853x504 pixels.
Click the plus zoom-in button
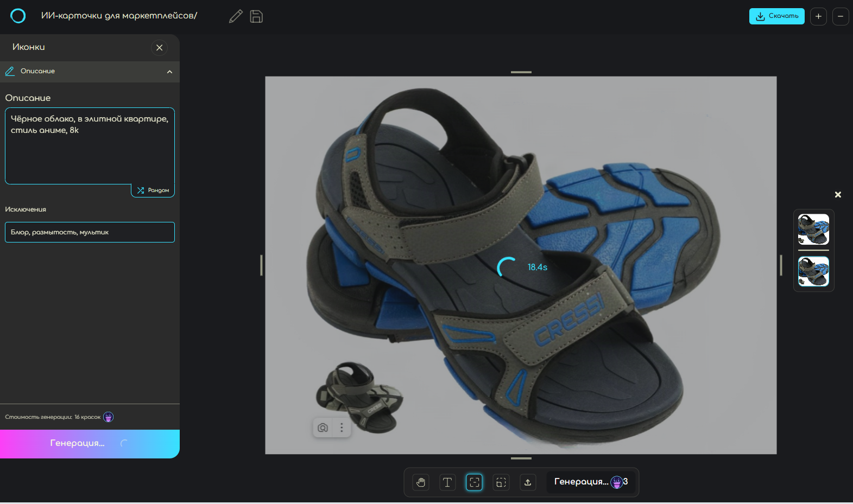818,16
